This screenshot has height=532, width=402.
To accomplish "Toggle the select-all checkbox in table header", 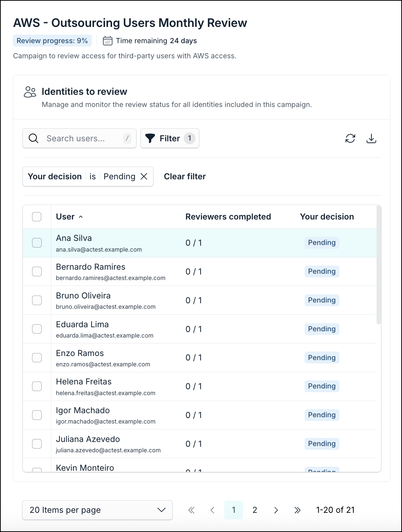I will tap(37, 217).
